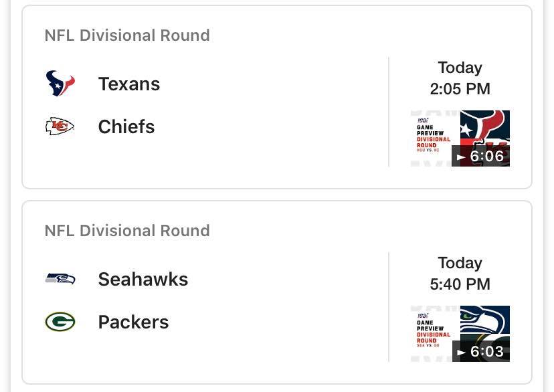Viewport: 554px width, 392px height.
Task: Click the Seattle Seahawks logo
Action: click(x=60, y=279)
